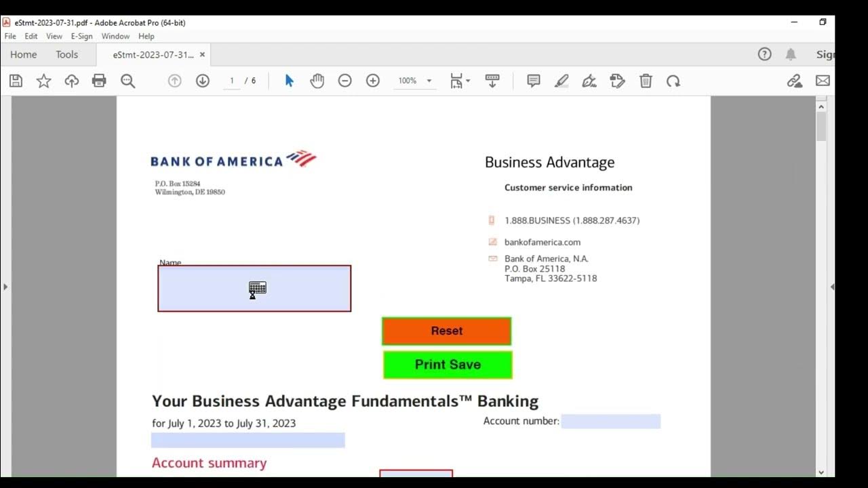Rotate page with the rotate icon
Image resolution: width=868 pixels, height=488 pixels.
[x=673, y=81]
